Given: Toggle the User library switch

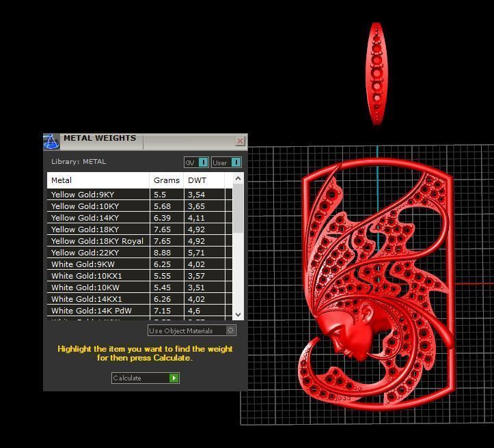Looking at the screenshot, I should [x=226, y=163].
